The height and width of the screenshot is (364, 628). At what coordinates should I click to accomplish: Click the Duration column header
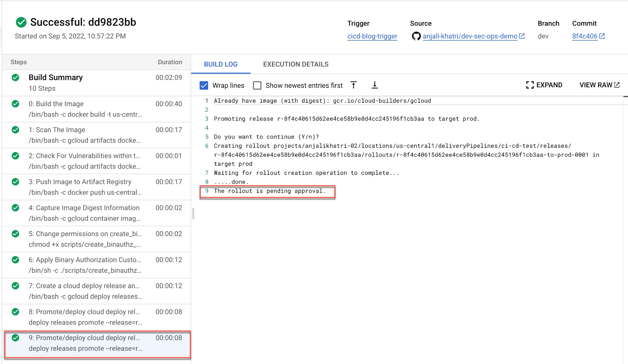(x=170, y=62)
